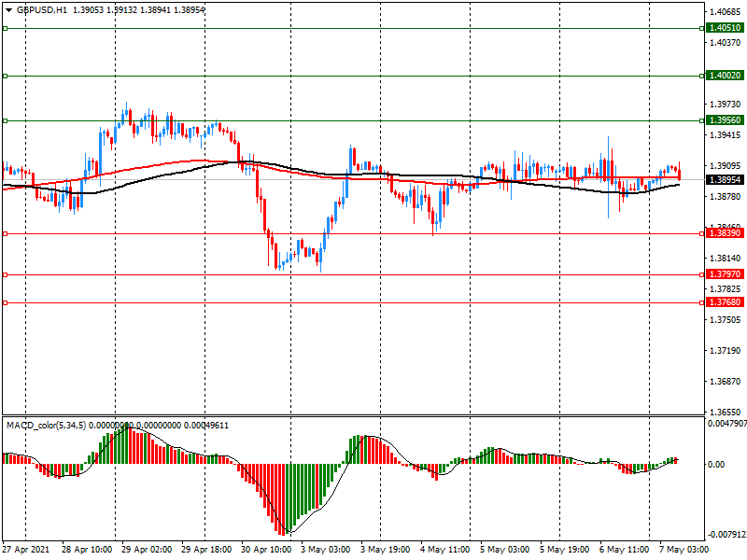
Task: Click the 27 Apr 2021 date label
Action: pyautogui.click(x=24, y=551)
